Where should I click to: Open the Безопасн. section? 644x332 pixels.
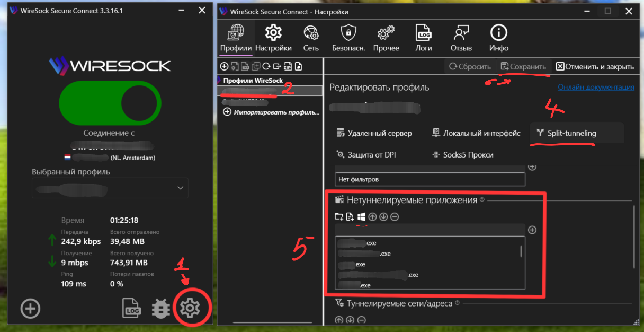[x=348, y=38]
